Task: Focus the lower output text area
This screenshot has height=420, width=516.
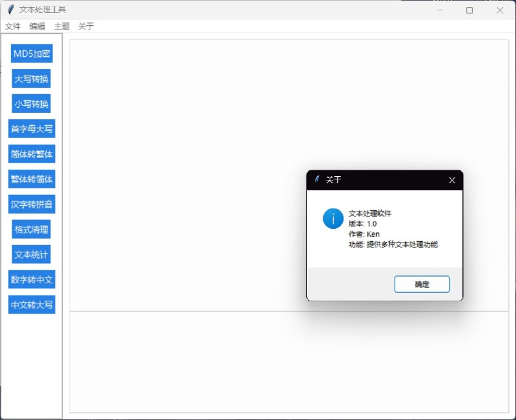Action: [289, 362]
